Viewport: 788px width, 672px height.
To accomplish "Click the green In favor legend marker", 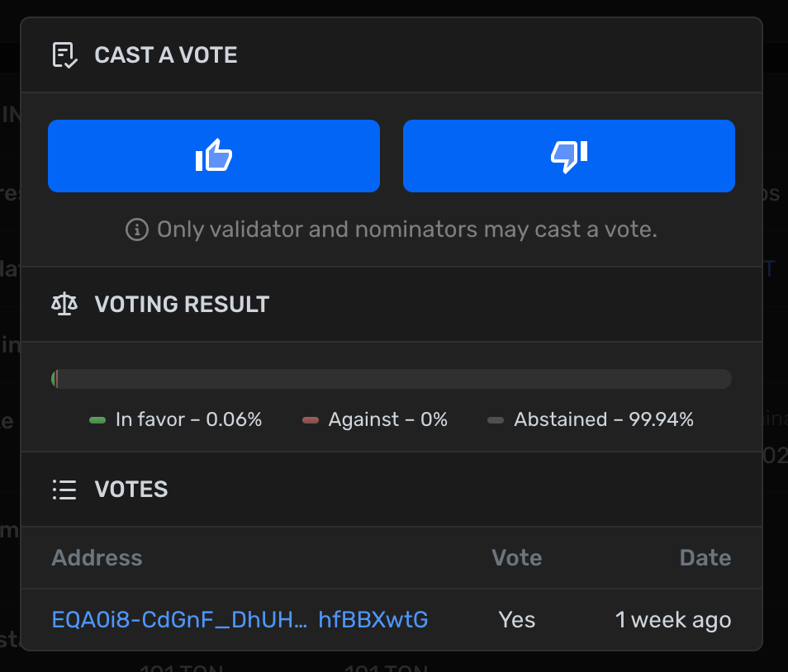I will click(x=97, y=420).
